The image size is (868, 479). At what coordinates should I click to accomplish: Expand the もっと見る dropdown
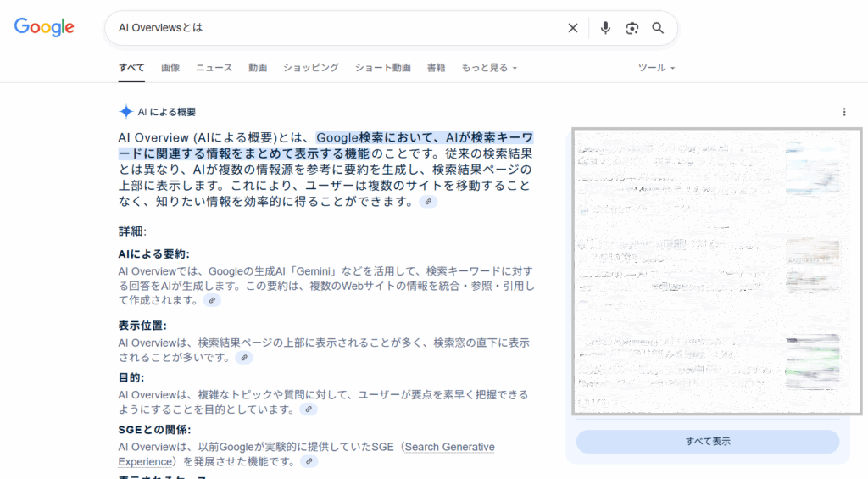tap(489, 68)
